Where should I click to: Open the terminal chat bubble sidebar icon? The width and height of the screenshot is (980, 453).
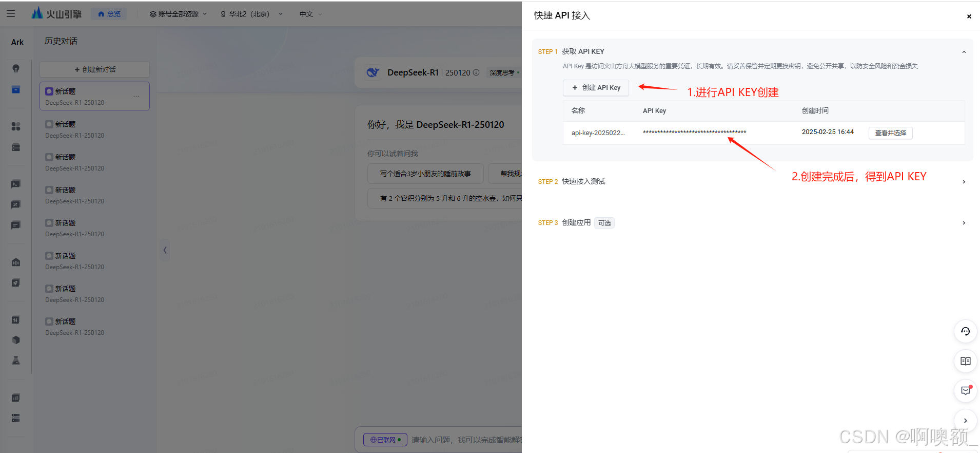pos(16,184)
